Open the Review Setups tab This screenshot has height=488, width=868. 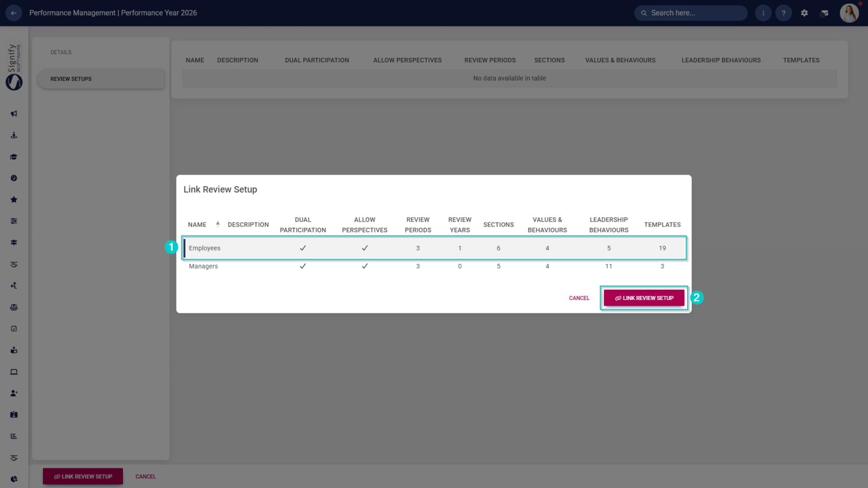(x=101, y=79)
